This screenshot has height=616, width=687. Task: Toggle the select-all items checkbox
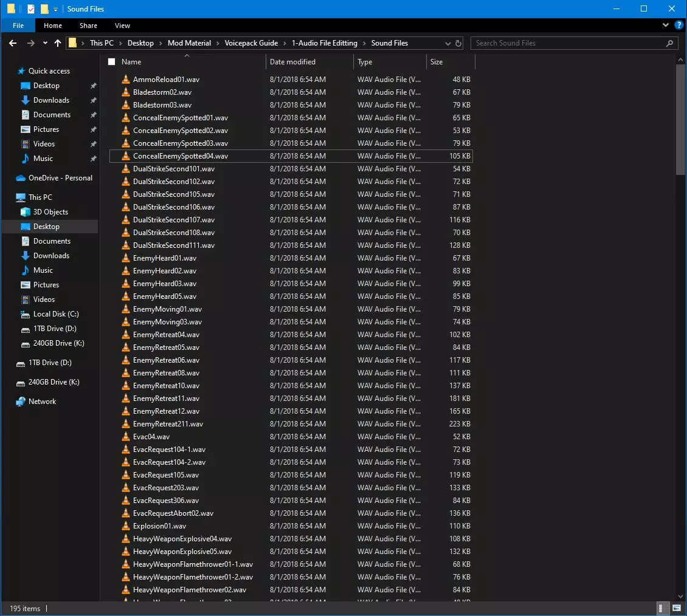pyautogui.click(x=112, y=62)
